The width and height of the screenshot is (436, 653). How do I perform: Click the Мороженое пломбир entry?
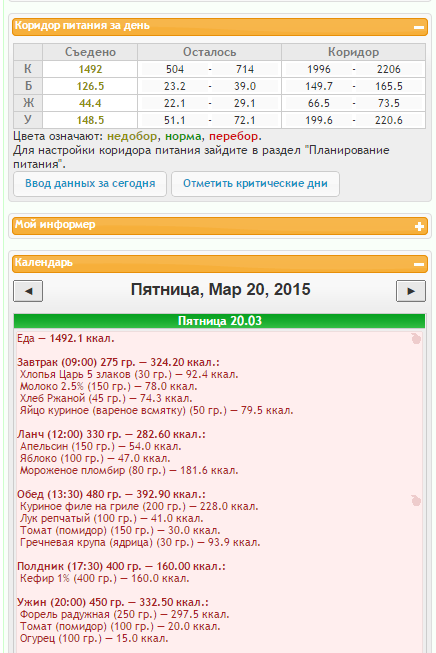click(129, 471)
